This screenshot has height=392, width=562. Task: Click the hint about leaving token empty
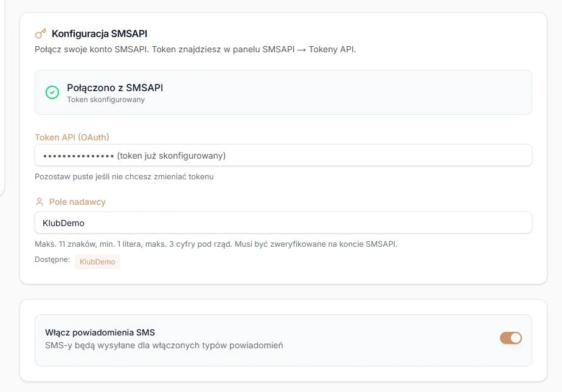[124, 176]
